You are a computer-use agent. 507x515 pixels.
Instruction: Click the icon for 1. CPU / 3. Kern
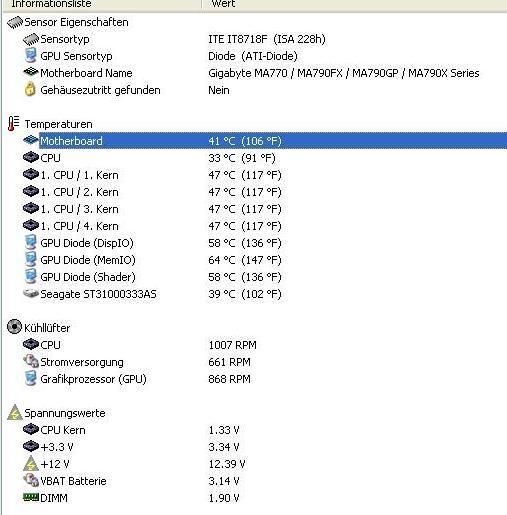pyautogui.click(x=31, y=208)
